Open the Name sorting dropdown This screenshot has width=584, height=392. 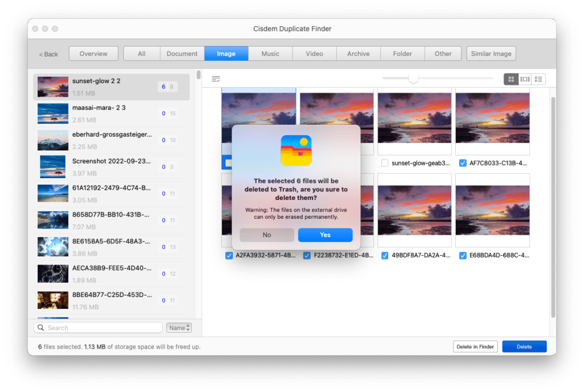(179, 327)
